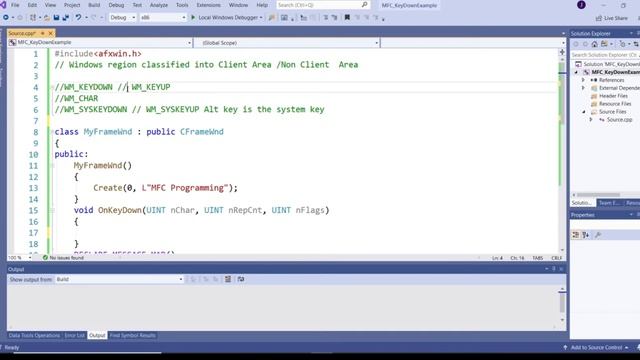This screenshot has height=360, width=640.
Task: Clear all Output window text icon
Action: coord(228,279)
